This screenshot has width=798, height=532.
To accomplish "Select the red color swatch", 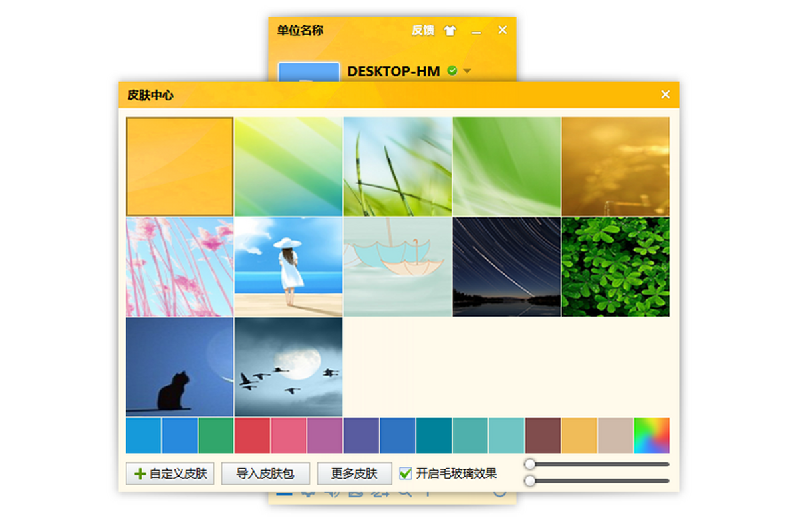I will (253, 436).
